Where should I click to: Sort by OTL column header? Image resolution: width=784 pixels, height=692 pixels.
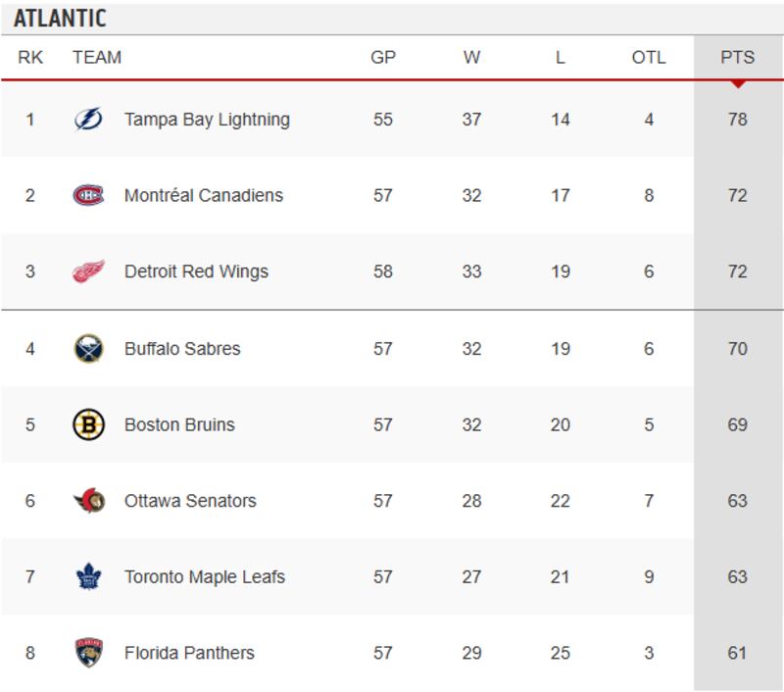pos(649,57)
